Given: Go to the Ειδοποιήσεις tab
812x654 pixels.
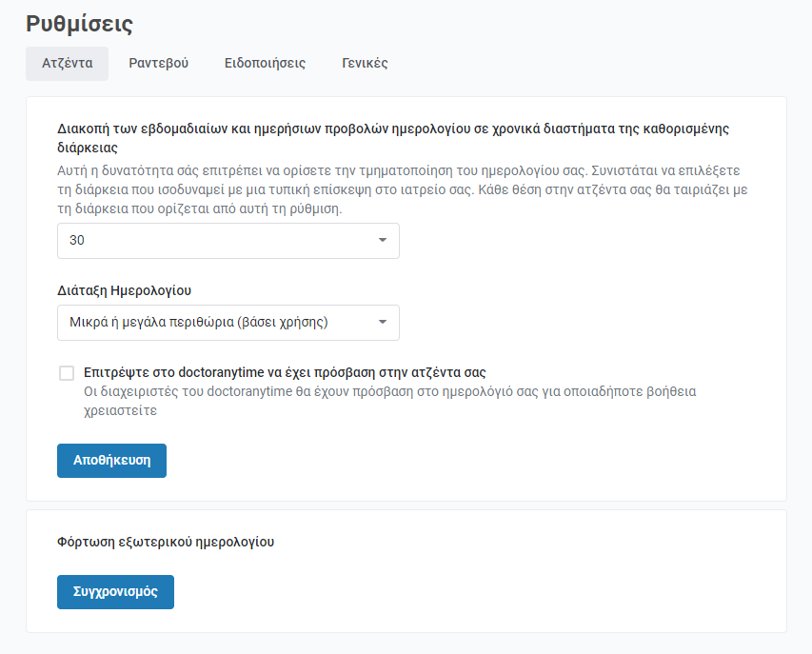Looking at the screenshot, I should point(265,63).
